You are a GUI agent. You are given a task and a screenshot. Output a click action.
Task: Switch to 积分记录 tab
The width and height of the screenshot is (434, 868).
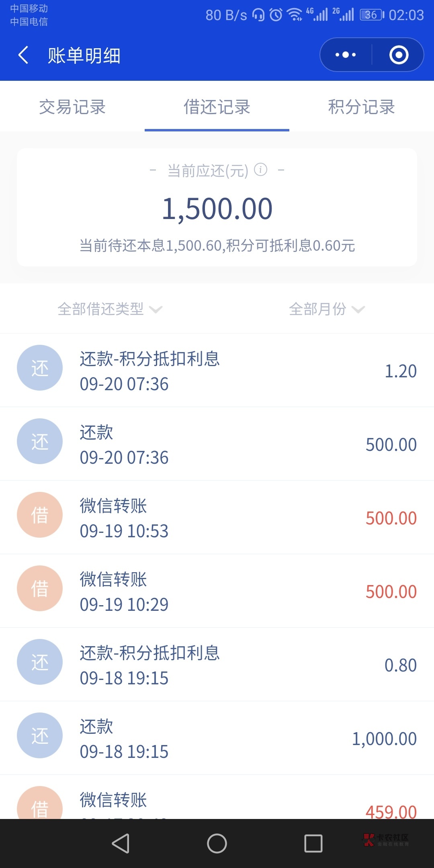click(x=361, y=107)
